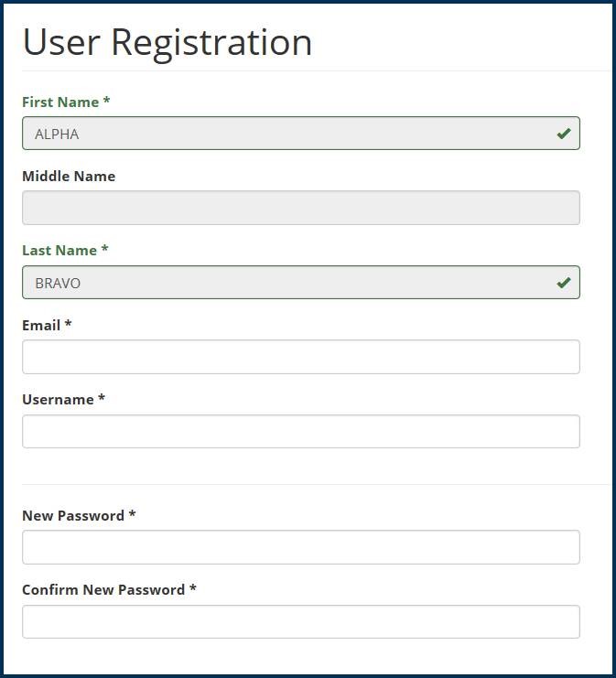616x678 pixels.
Task: Click the Middle Name label text
Action: pyautogui.click(x=69, y=176)
